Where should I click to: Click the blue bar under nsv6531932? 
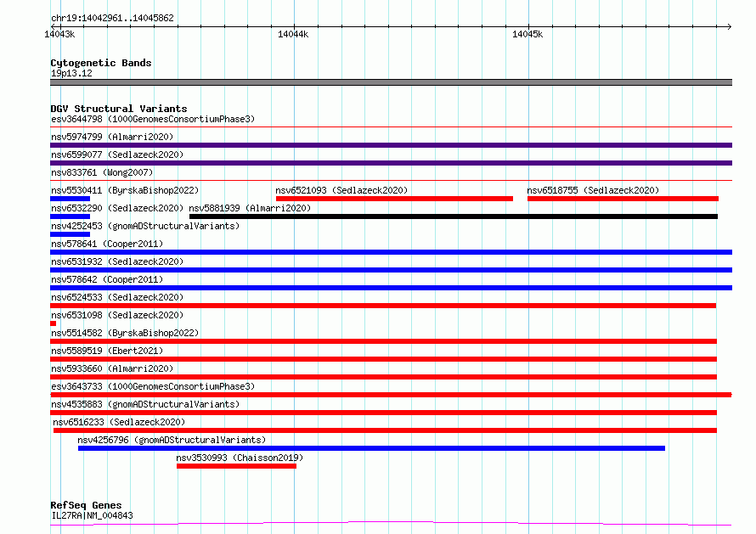click(391, 270)
